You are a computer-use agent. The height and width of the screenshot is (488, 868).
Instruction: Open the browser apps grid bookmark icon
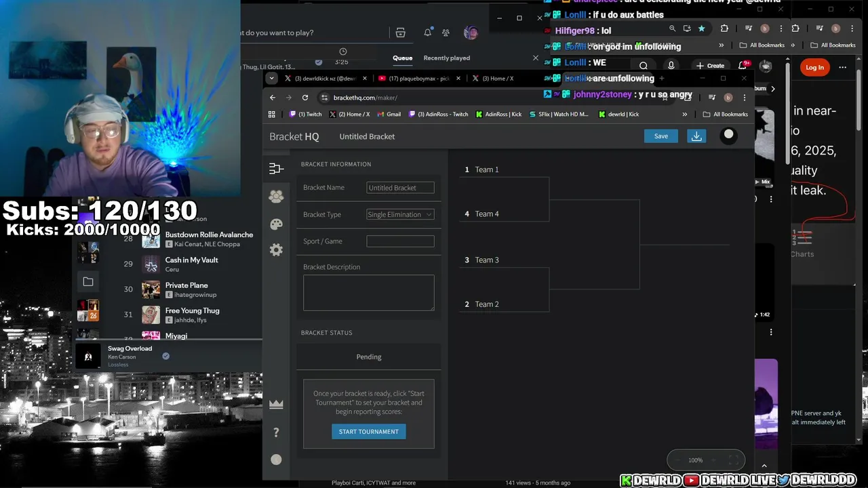click(272, 115)
